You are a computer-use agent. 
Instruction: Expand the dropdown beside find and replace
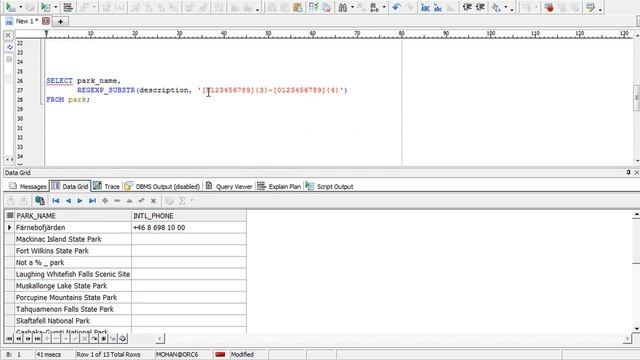click(x=384, y=7)
